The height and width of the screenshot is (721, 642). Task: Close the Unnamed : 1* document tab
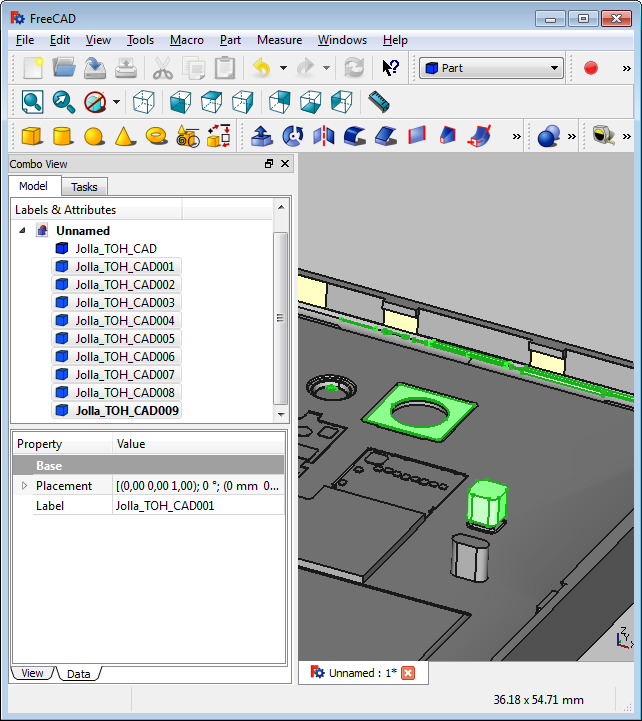[408, 673]
